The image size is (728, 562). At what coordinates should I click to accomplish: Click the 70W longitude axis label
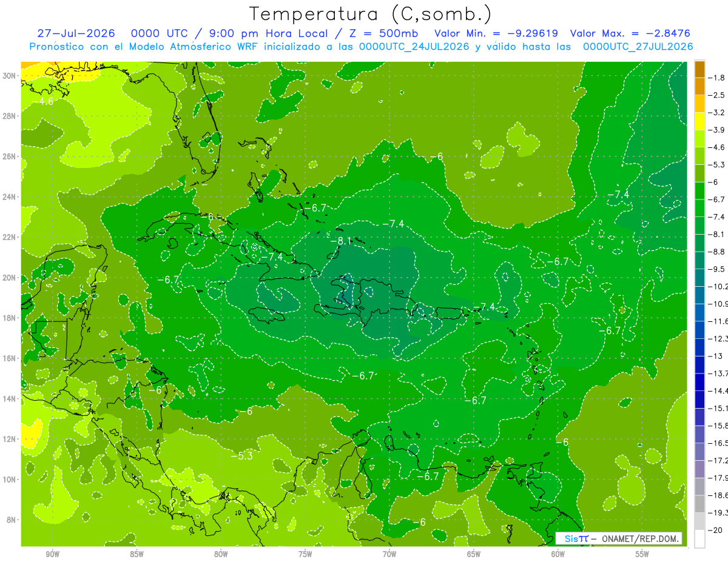[389, 554]
